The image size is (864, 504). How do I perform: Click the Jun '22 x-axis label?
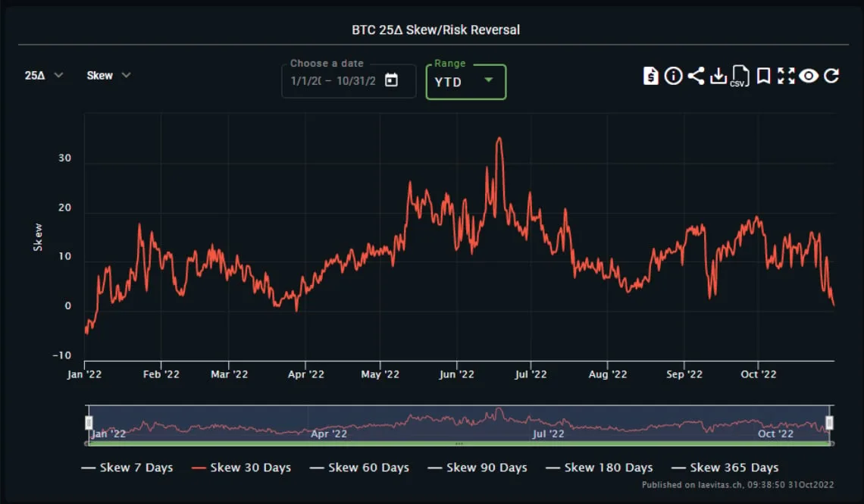click(456, 374)
